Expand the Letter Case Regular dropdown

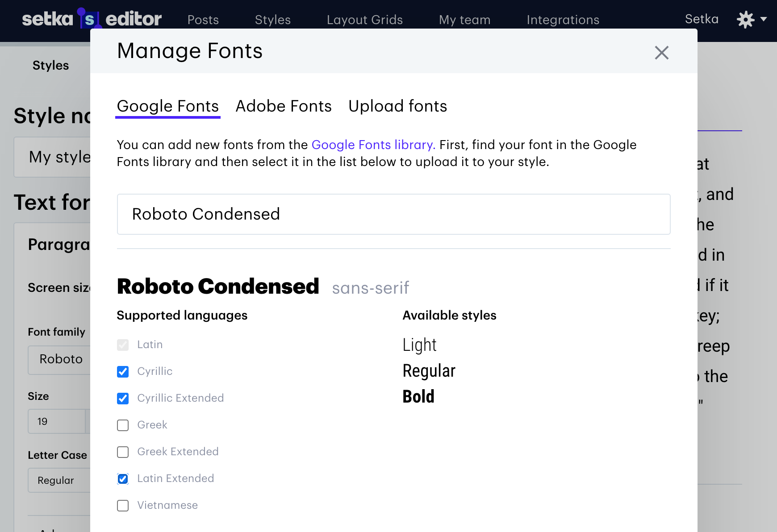click(59, 480)
